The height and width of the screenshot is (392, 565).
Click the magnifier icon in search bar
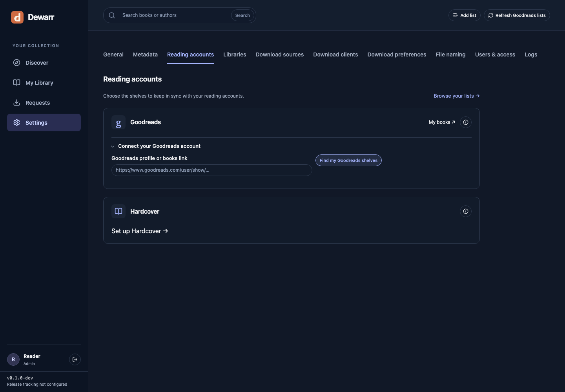click(112, 15)
